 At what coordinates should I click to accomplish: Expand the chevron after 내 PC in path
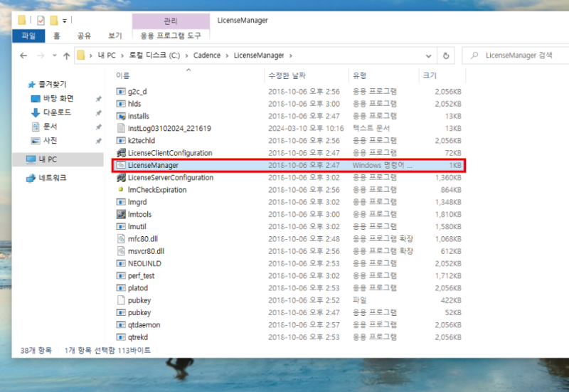(122, 55)
